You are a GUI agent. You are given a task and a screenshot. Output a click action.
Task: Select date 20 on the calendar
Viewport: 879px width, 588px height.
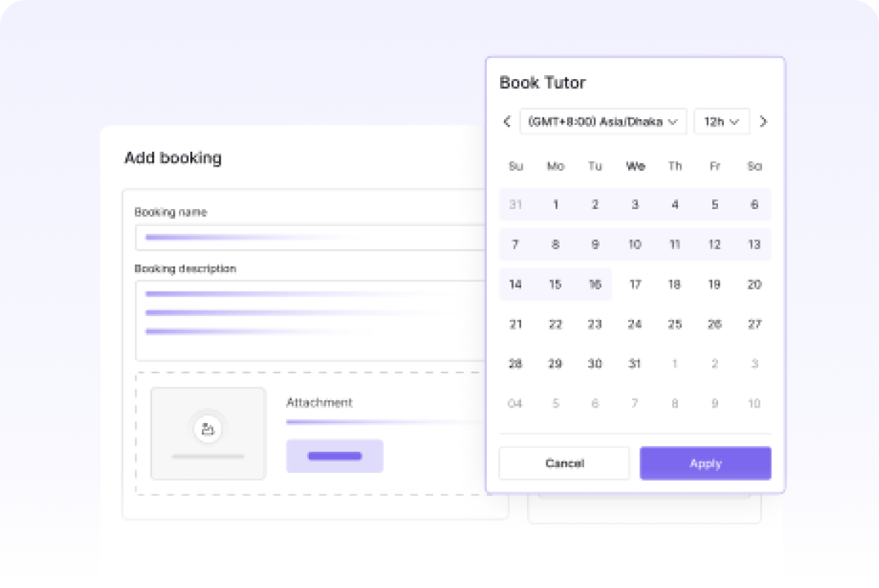click(x=754, y=284)
